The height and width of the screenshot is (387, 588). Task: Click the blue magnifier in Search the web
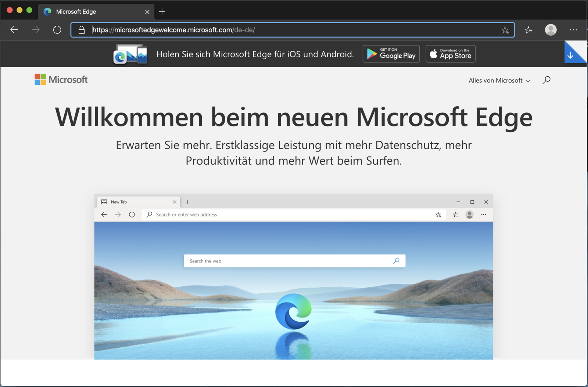point(396,261)
